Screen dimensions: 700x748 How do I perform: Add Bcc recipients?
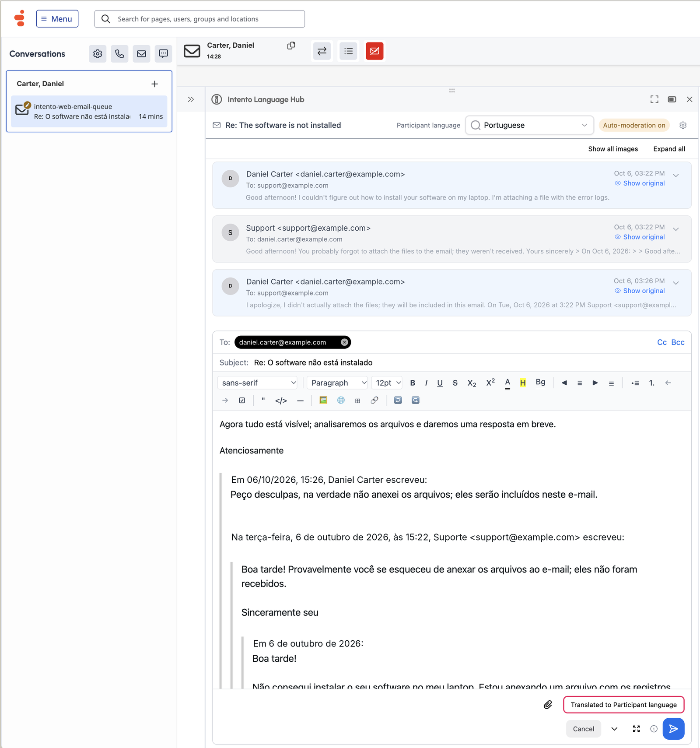click(x=678, y=342)
